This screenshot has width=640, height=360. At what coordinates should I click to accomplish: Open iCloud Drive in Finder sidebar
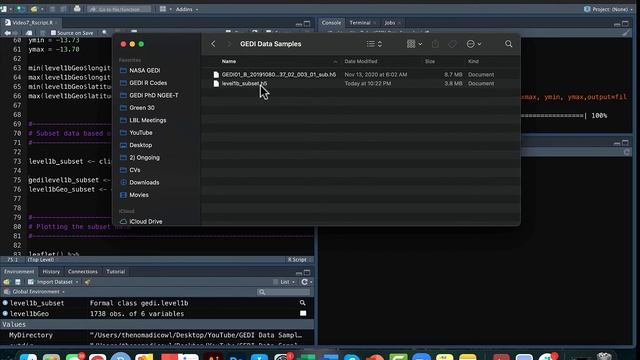(x=145, y=221)
